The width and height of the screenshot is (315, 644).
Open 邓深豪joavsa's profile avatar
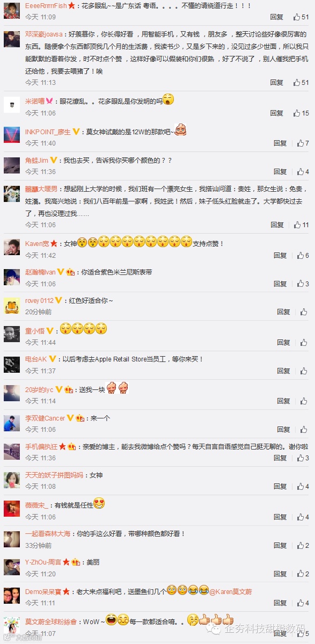click(12, 39)
